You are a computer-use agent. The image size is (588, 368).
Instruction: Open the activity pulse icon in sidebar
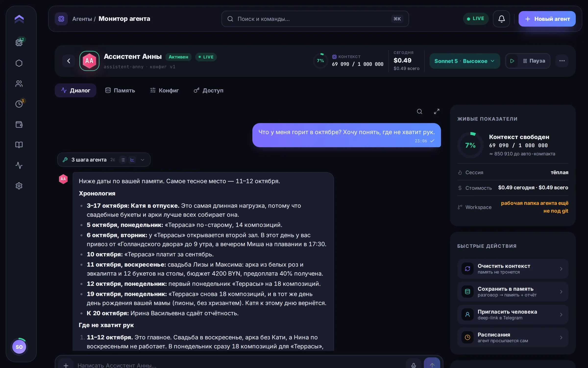[19, 165]
